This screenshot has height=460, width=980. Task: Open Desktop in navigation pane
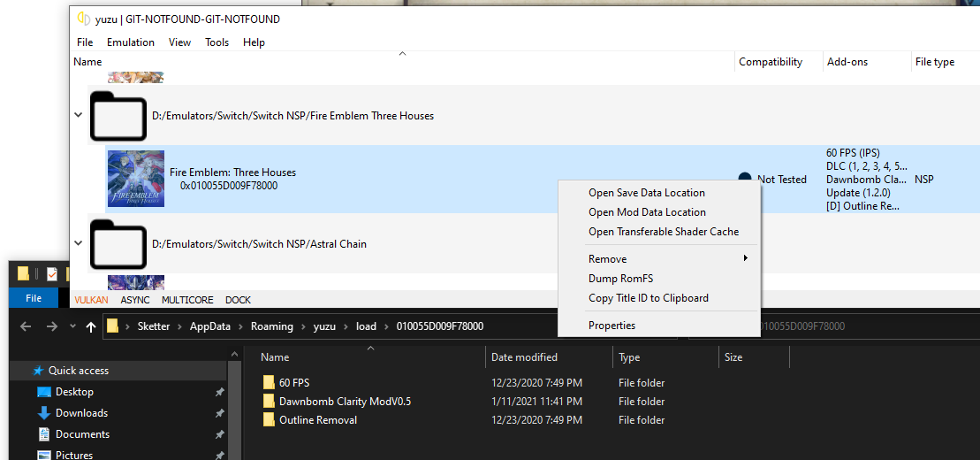coord(74,392)
